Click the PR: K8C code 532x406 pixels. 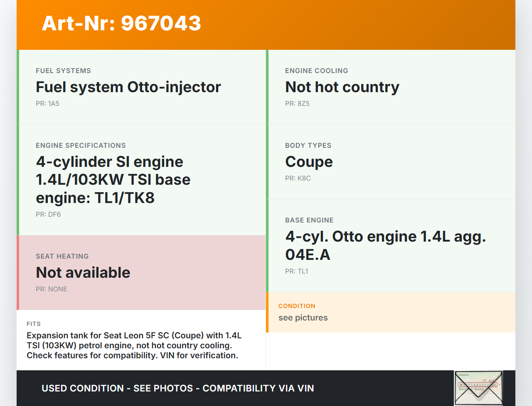tap(298, 179)
